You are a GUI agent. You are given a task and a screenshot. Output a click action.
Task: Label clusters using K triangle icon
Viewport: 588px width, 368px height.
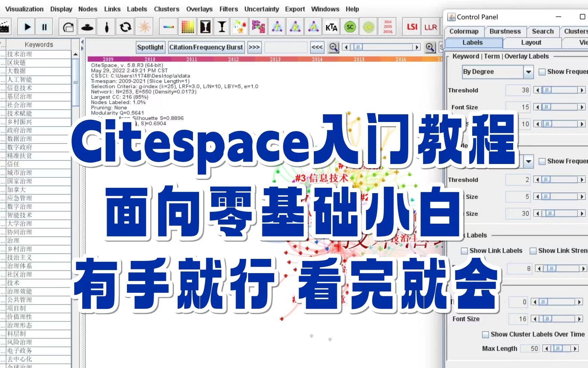[x=296, y=27]
